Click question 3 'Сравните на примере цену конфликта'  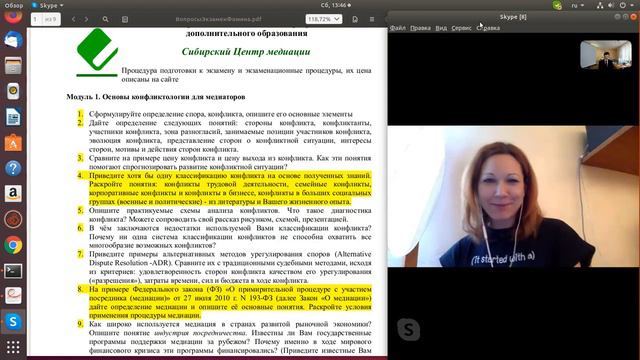230,162
